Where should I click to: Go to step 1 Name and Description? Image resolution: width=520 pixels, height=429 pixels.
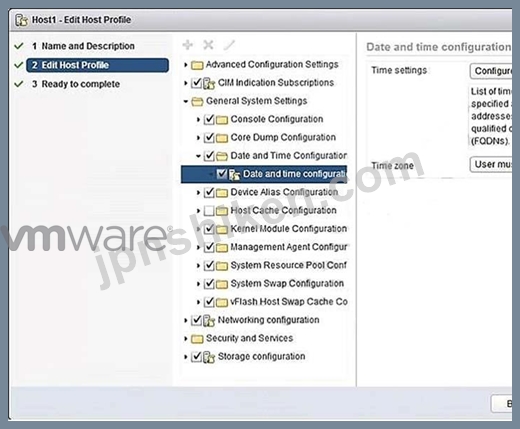(88, 46)
